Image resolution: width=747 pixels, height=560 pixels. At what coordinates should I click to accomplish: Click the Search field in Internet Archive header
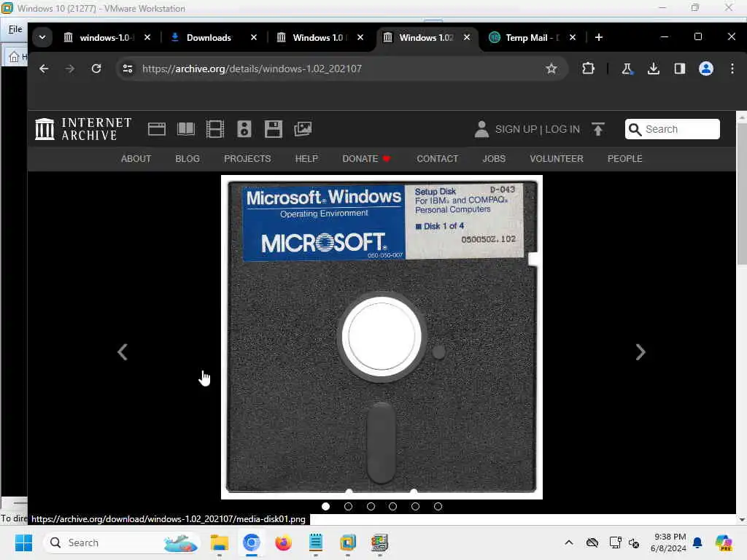[672, 129]
